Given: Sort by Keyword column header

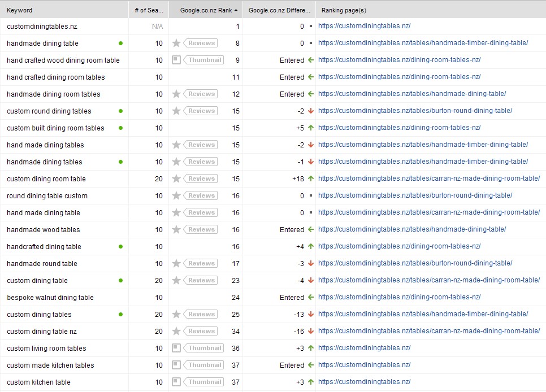Looking at the screenshot, I should [64, 10].
